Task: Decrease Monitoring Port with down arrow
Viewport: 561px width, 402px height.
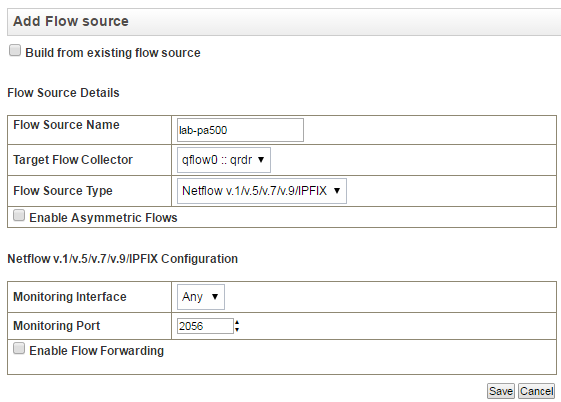Action: coord(237,329)
